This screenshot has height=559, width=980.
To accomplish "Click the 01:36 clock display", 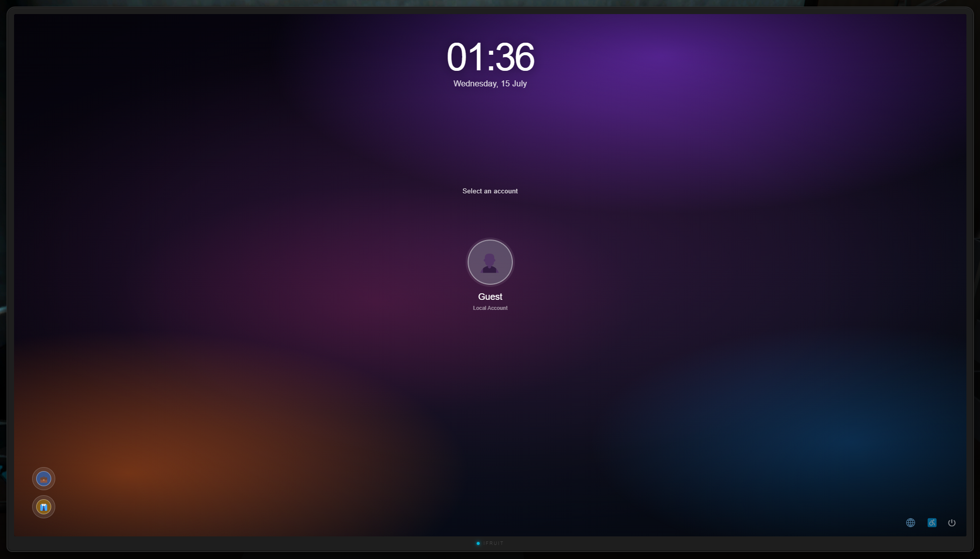I will pyautogui.click(x=490, y=57).
